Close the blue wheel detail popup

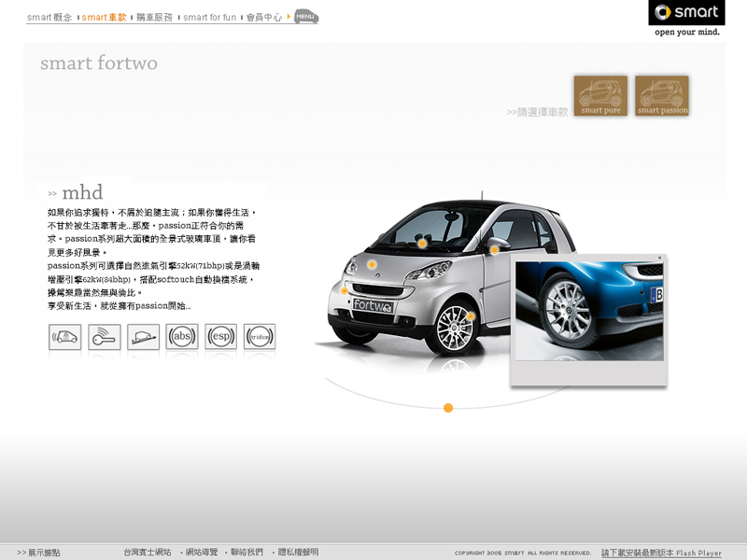click(x=660, y=259)
